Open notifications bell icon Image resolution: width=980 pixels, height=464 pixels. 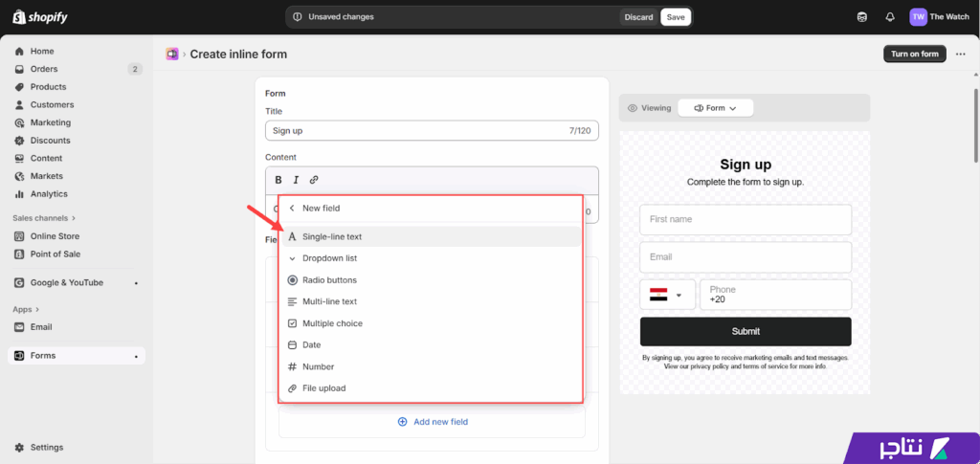pos(890,17)
